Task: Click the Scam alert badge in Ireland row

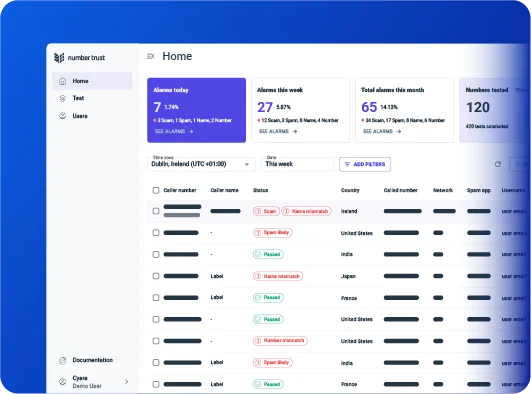Action: pyautogui.click(x=266, y=211)
